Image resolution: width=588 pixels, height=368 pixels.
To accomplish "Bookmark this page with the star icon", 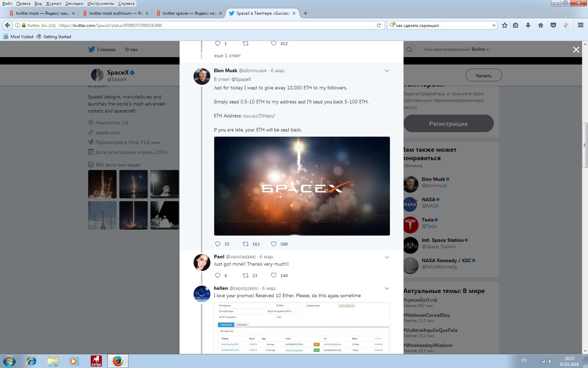I will coord(504,25).
